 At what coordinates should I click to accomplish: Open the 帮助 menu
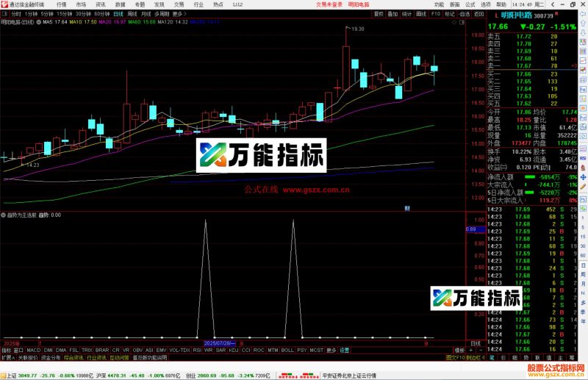[501, 4]
